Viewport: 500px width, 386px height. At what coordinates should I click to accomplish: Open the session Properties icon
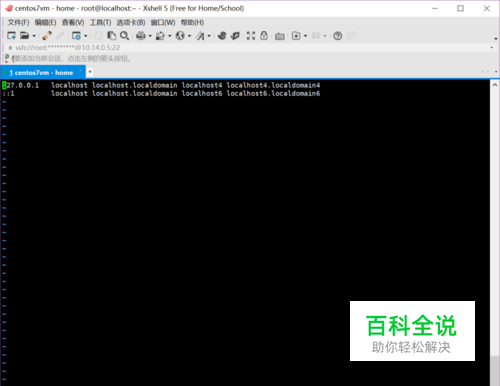[x=76, y=35]
